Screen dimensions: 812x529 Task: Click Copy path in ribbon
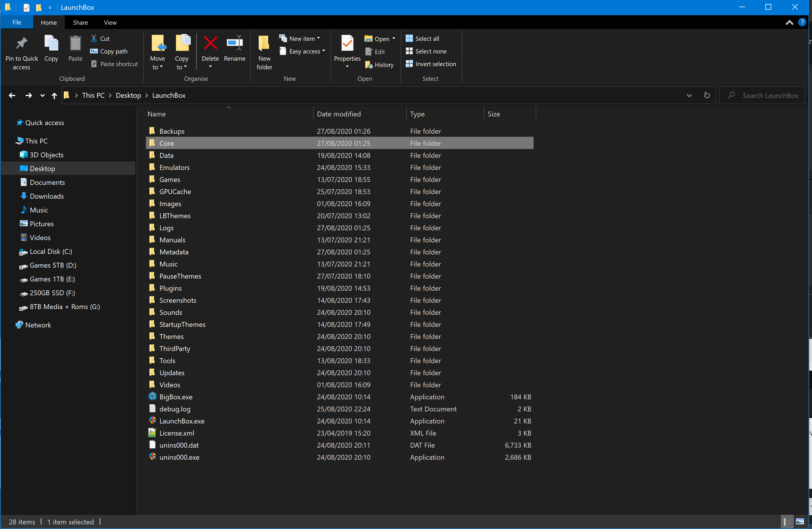tap(108, 51)
